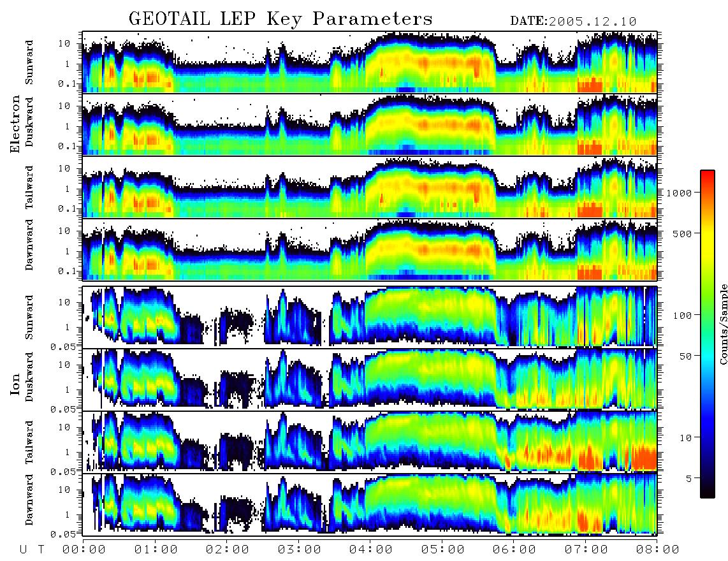Click inside the Electron Duskward spectrogram panel
The image size is (728, 561).
pyautogui.click(x=370, y=124)
